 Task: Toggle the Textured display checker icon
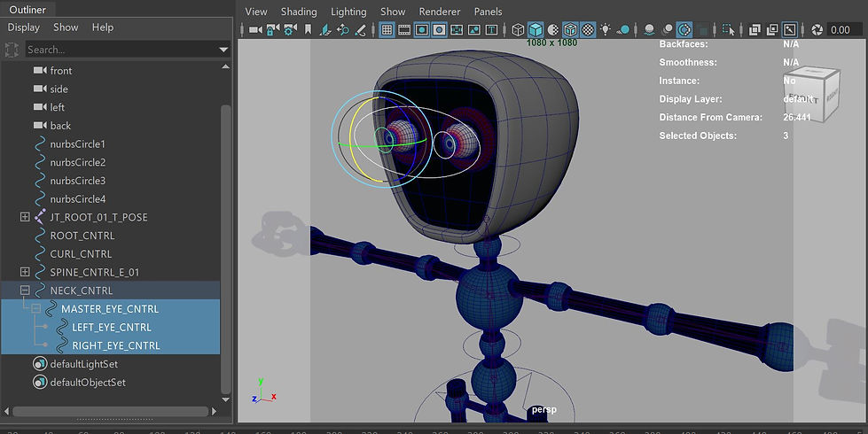[587, 30]
